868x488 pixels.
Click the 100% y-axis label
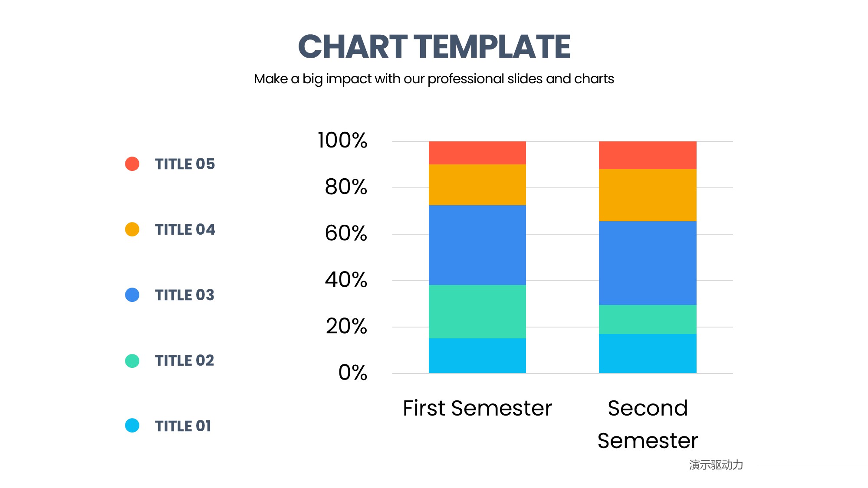coord(342,141)
